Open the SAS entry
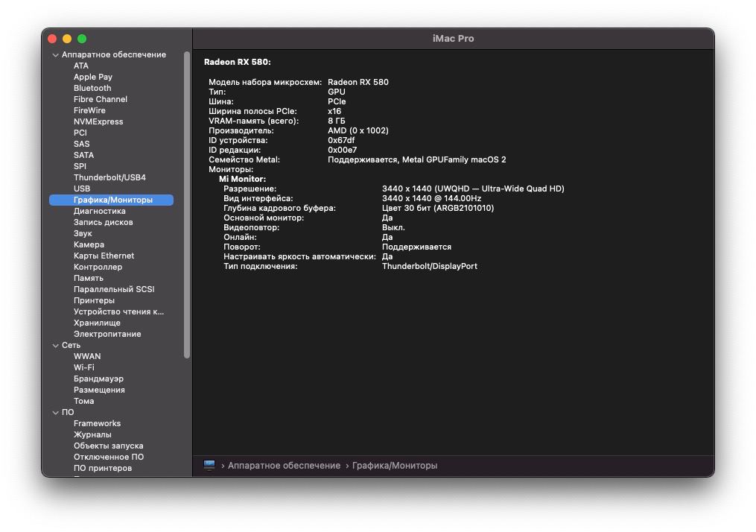This screenshot has height=532, width=756. pyautogui.click(x=81, y=144)
